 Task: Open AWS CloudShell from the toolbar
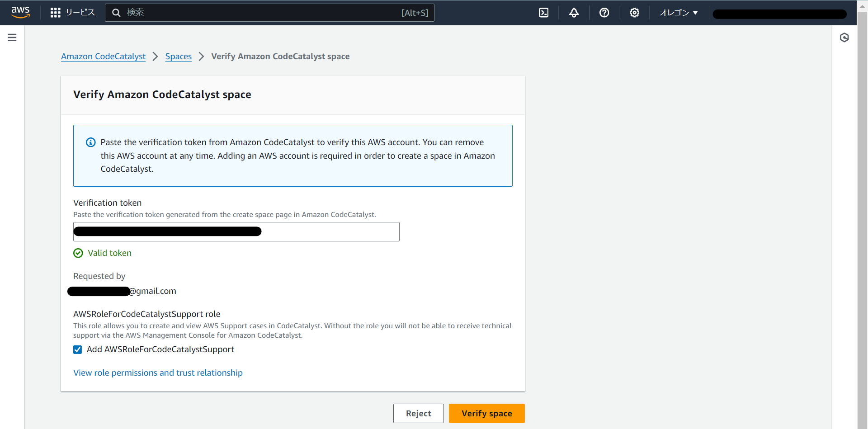[543, 13]
